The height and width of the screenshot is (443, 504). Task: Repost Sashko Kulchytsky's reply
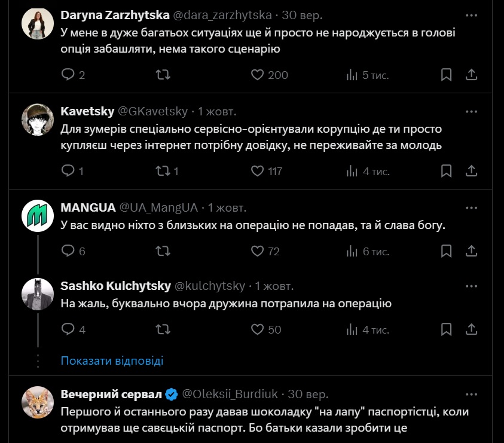click(163, 329)
